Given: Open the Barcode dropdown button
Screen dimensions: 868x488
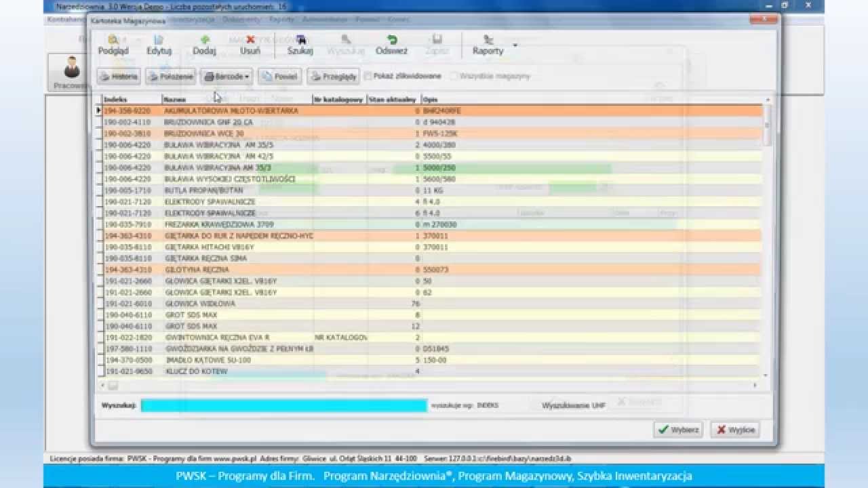Looking at the screenshot, I should click(226, 77).
